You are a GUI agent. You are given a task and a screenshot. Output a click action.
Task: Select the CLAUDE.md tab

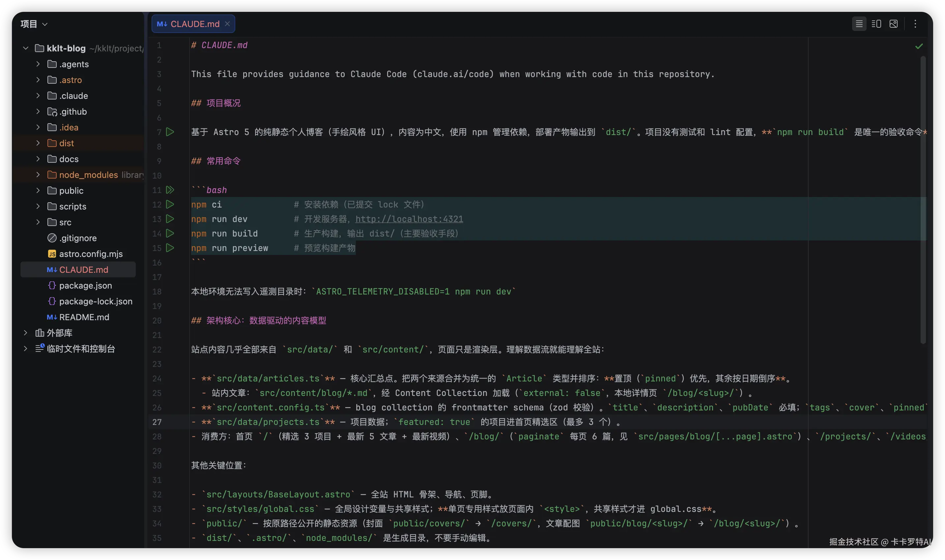[193, 24]
